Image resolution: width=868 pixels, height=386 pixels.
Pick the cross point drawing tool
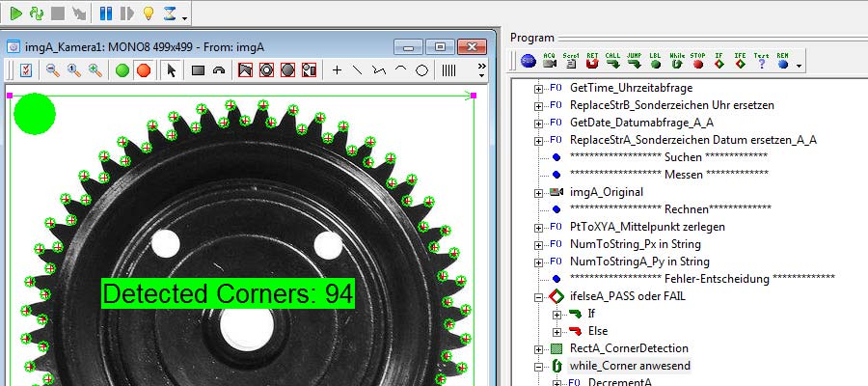click(337, 70)
